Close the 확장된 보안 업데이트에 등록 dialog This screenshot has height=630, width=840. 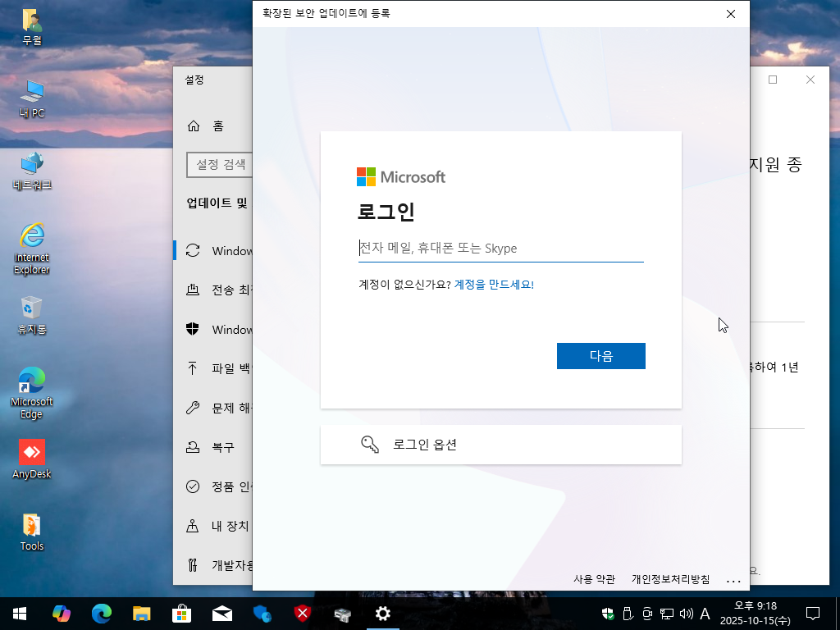tap(731, 14)
